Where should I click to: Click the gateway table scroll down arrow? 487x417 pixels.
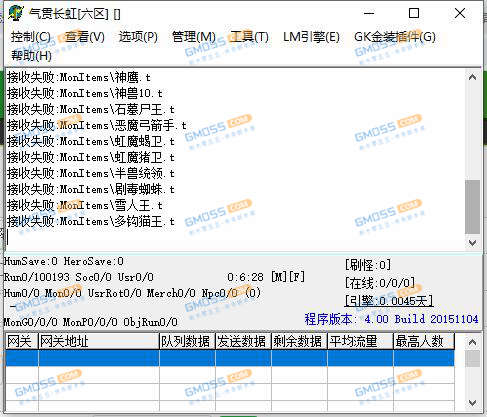pyautogui.click(x=472, y=403)
